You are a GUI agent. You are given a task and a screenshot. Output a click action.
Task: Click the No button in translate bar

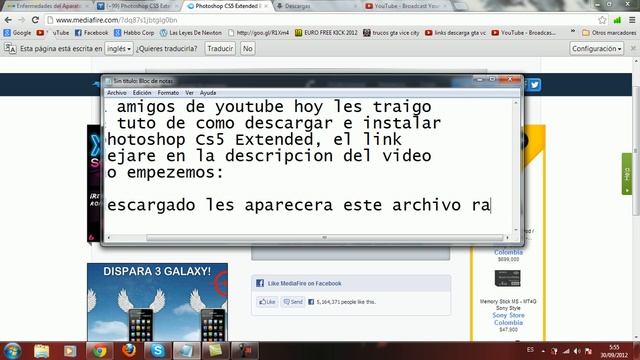[x=247, y=48]
